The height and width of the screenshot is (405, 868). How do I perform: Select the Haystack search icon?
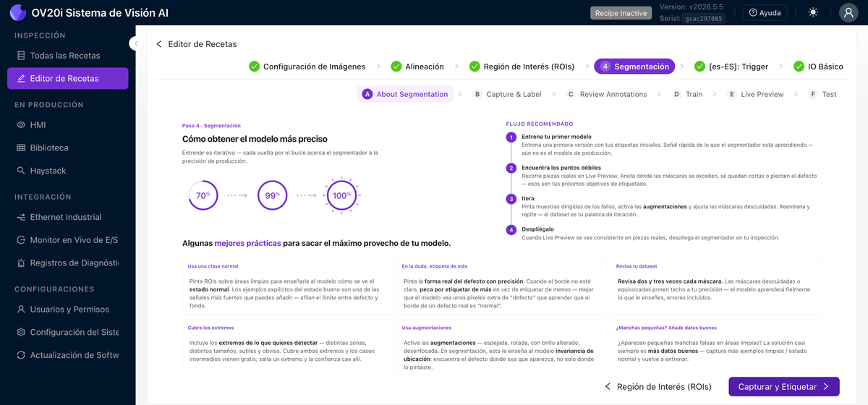21,171
